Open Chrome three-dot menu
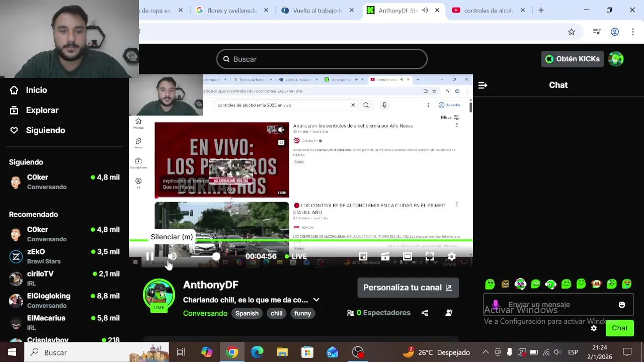The width and height of the screenshot is (644, 362). pyautogui.click(x=633, y=32)
